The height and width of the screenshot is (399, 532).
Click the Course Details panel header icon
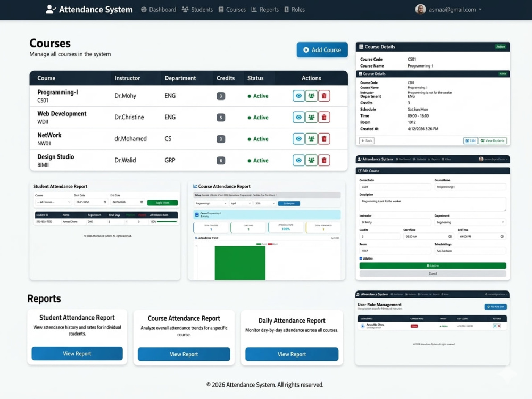point(361,47)
